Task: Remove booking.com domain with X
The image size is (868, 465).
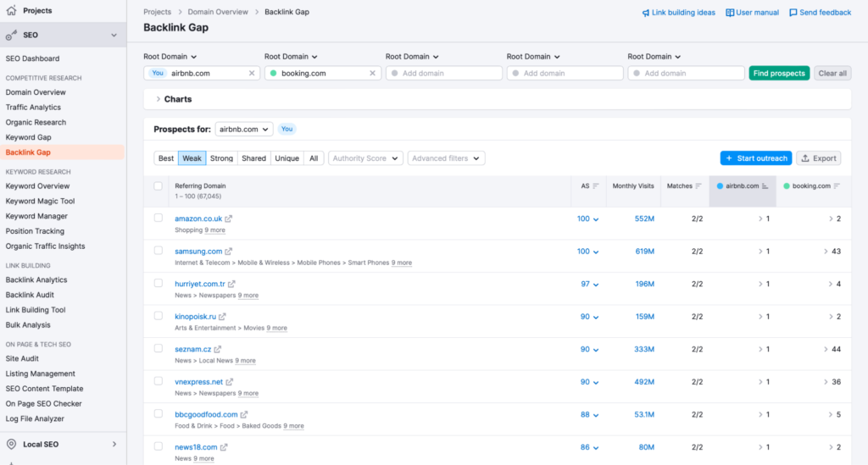Action: point(373,73)
